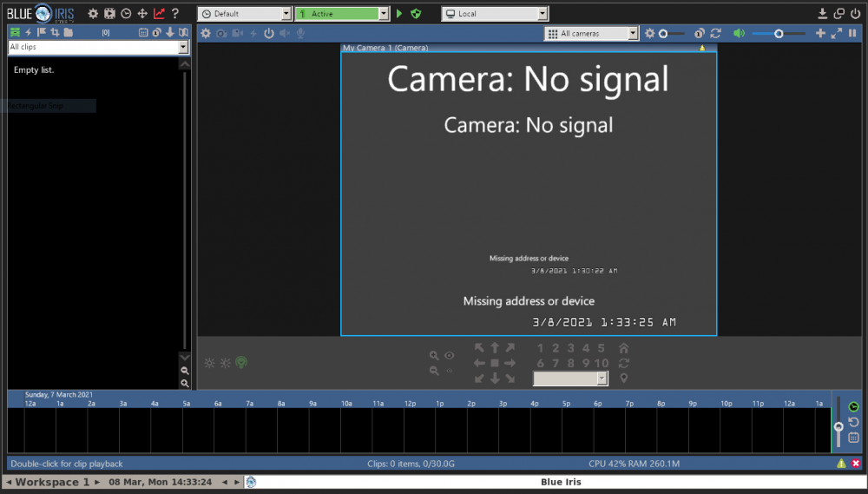Click the red X icon in status bar
This screenshot has width=868, height=494.
(856, 464)
